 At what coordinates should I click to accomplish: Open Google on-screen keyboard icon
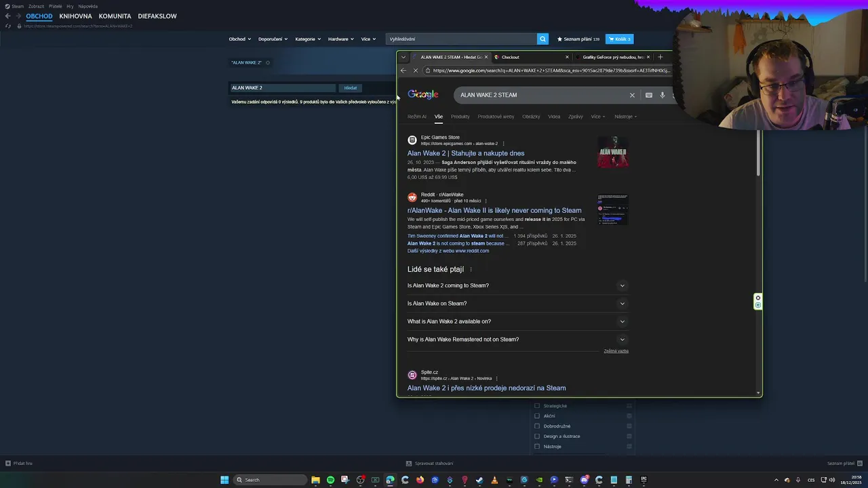pos(649,95)
